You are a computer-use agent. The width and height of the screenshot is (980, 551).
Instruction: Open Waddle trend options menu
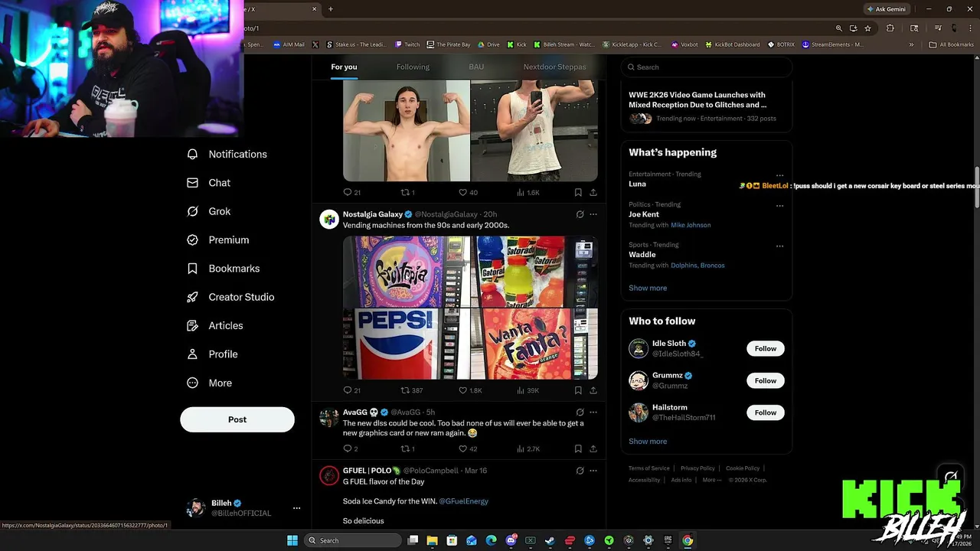click(x=779, y=246)
